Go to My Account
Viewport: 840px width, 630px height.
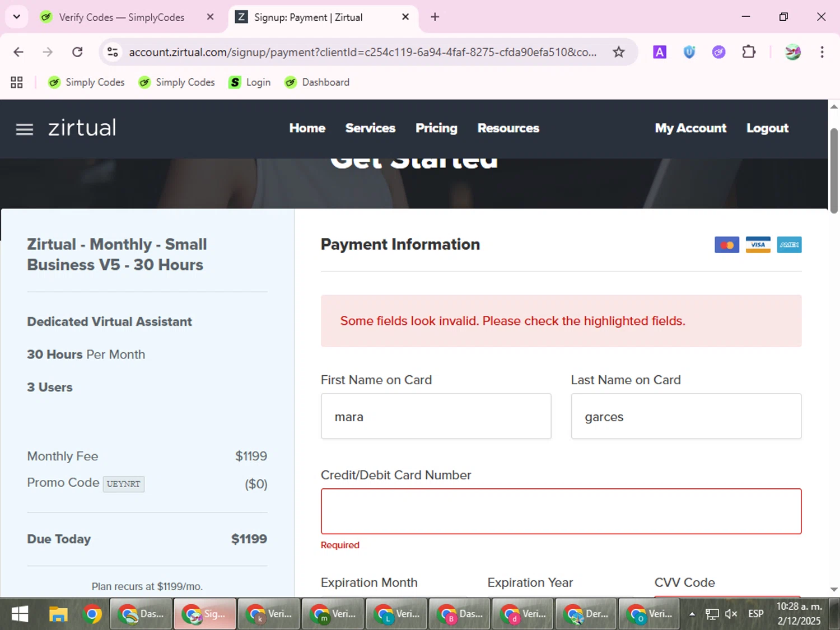(690, 128)
